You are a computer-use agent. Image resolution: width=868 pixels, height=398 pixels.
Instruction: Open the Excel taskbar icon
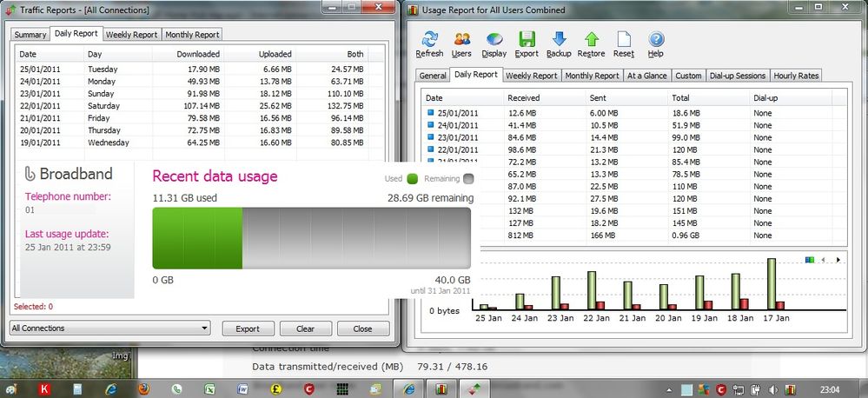[x=209, y=388]
